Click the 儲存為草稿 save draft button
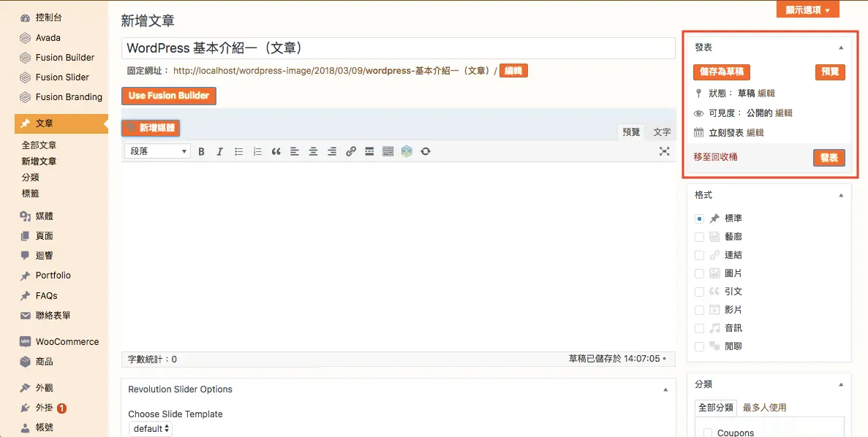The width and height of the screenshot is (868, 437). (x=721, y=72)
